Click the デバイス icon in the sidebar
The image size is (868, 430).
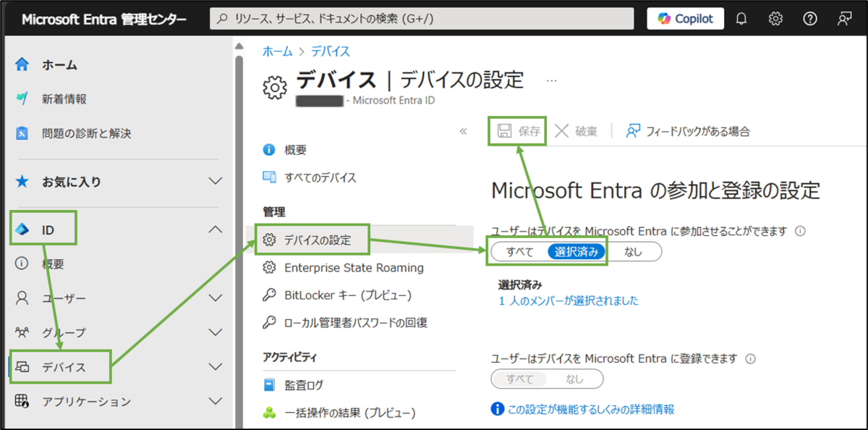click(x=22, y=367)
